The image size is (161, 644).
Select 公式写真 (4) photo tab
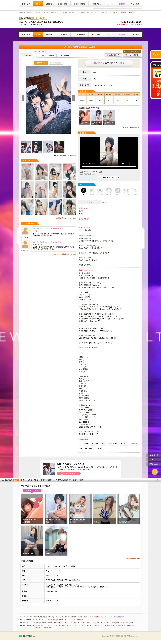(x=41, y=63)
